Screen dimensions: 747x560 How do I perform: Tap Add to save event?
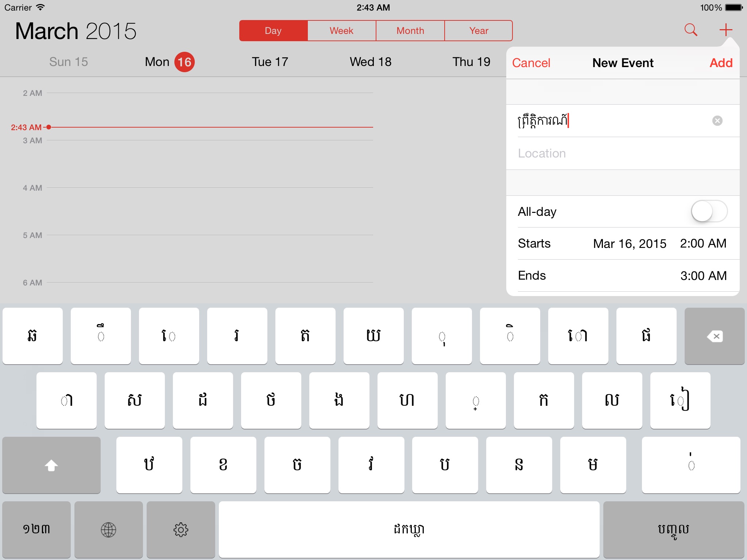[x=721, y=63]
